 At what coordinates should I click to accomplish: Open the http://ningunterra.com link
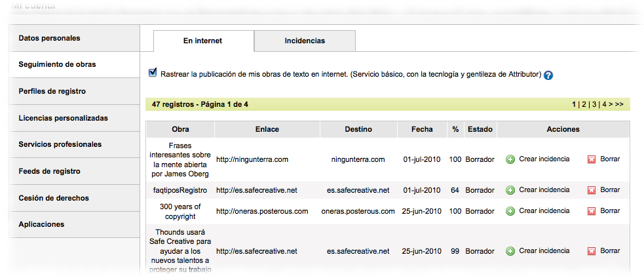click(252, 159)
